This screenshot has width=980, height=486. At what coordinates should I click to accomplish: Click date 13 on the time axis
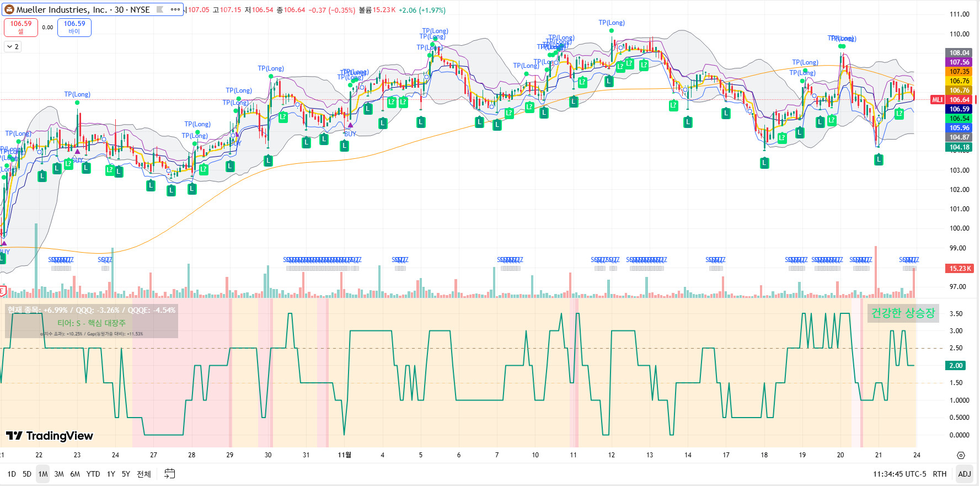[650, 455]
